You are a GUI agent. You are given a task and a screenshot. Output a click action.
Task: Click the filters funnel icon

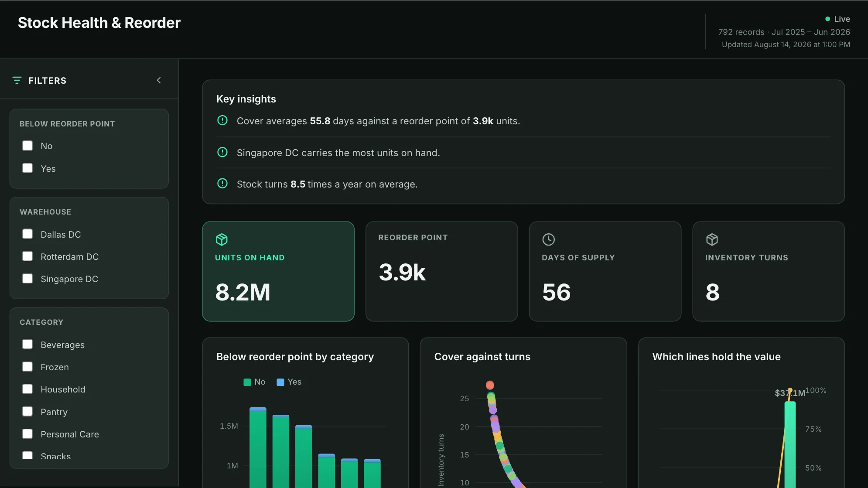[x=17, y=80]
